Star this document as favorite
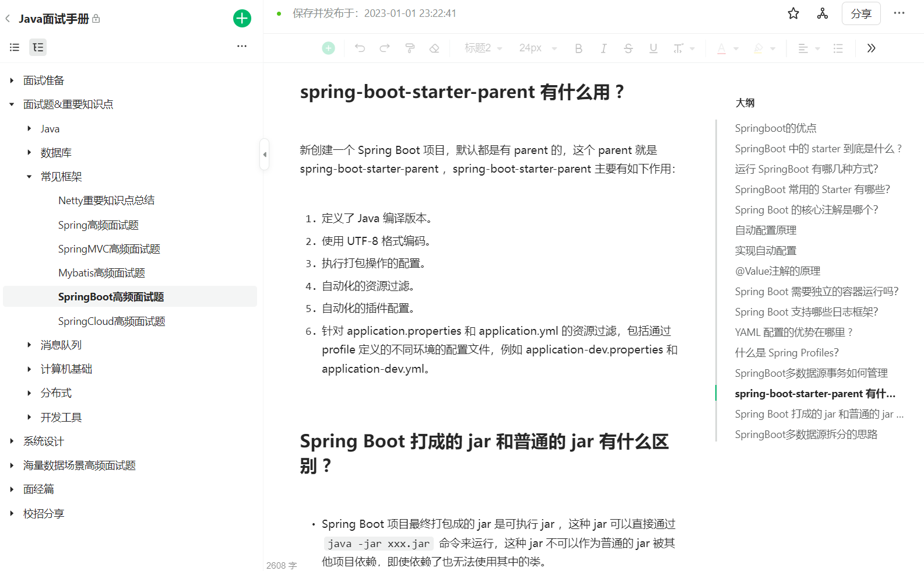The height and width of the screenshot is (571, 924). point(793,13)
